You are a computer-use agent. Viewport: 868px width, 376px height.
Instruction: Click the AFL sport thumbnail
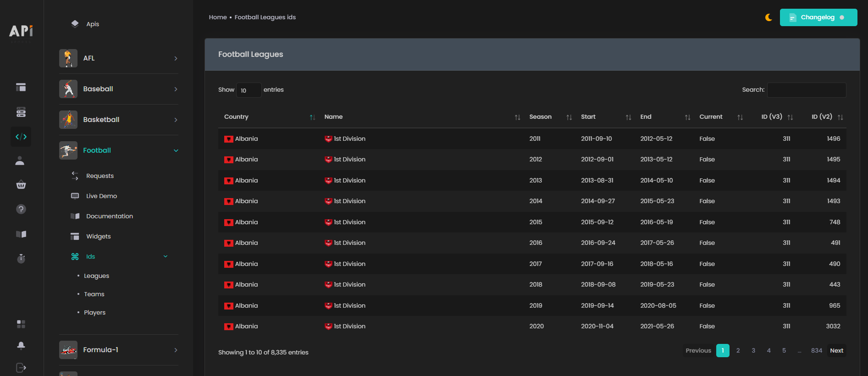(x=68, y=58)
